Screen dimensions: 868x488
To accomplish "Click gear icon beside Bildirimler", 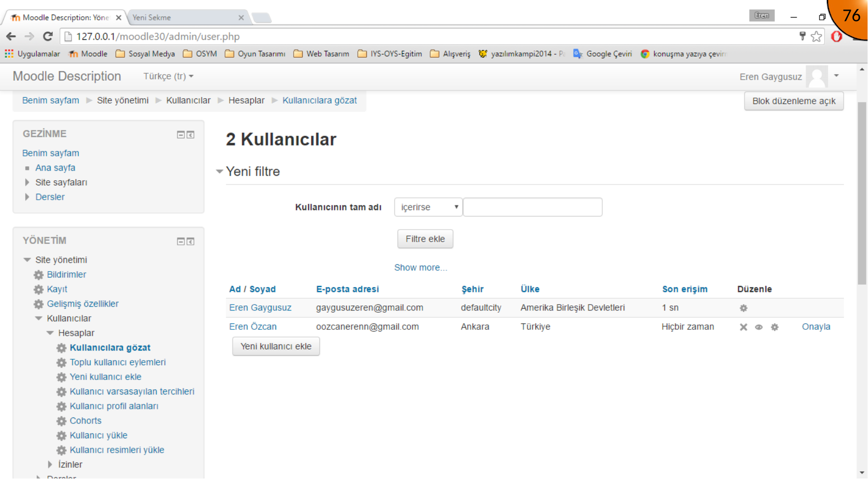I will coord(39,275).
